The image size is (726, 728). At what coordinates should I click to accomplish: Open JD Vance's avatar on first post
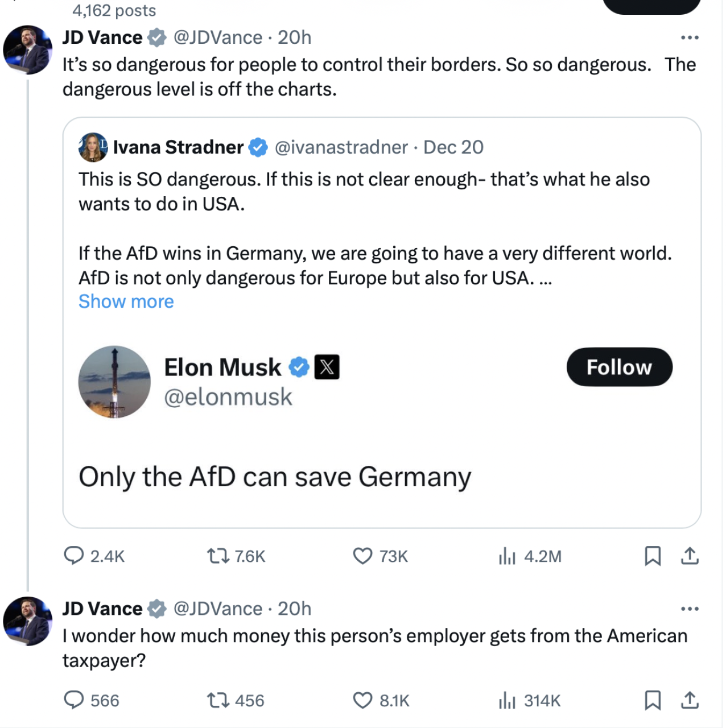point(28,50)
